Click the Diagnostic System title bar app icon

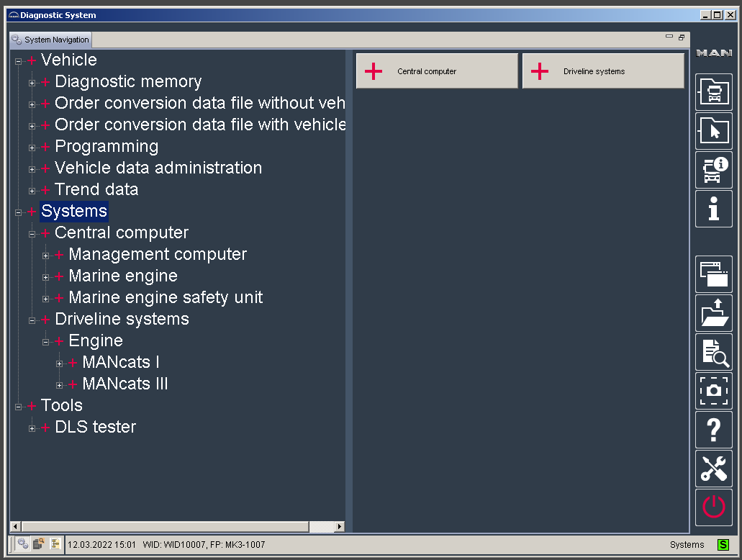pyautogui.click(x=14, y=15)
